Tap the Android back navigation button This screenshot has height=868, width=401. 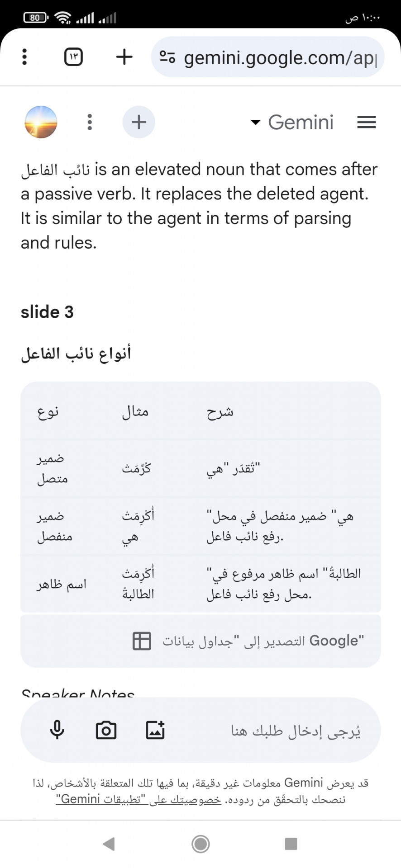coord(109,844)
